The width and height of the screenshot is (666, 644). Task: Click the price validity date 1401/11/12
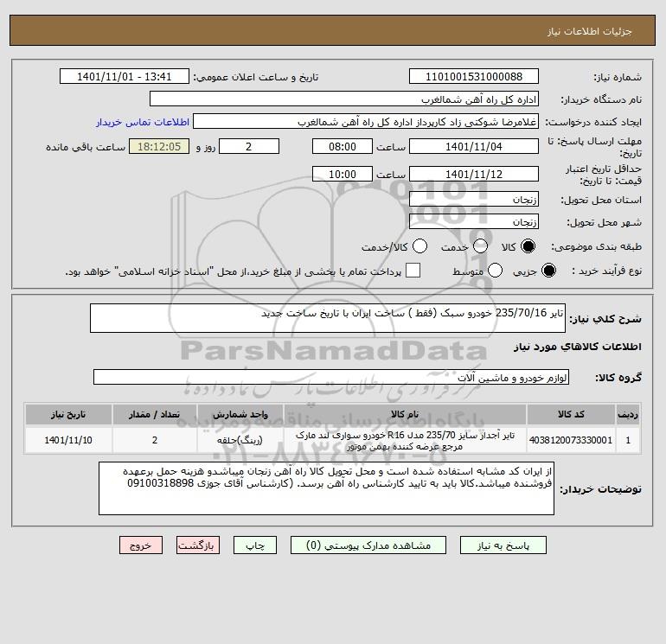[474, 174]
